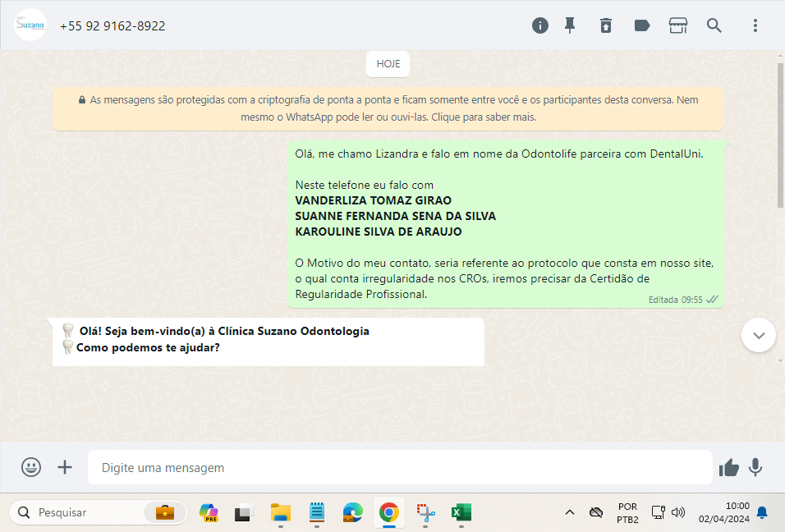Open network display tray icon
Viewport: 785px width, 532px height.
click(x=658, y=512)
